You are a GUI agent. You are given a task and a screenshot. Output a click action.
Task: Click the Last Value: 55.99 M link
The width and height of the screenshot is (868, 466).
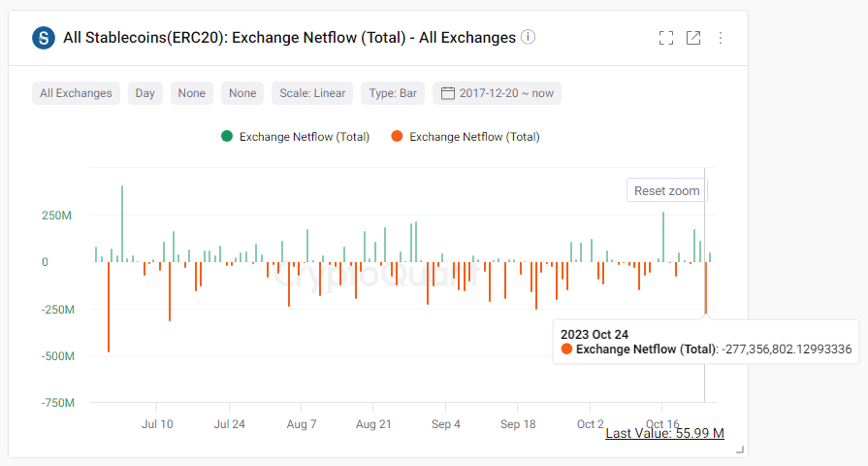pyautogui.click(x=664, y=433)
